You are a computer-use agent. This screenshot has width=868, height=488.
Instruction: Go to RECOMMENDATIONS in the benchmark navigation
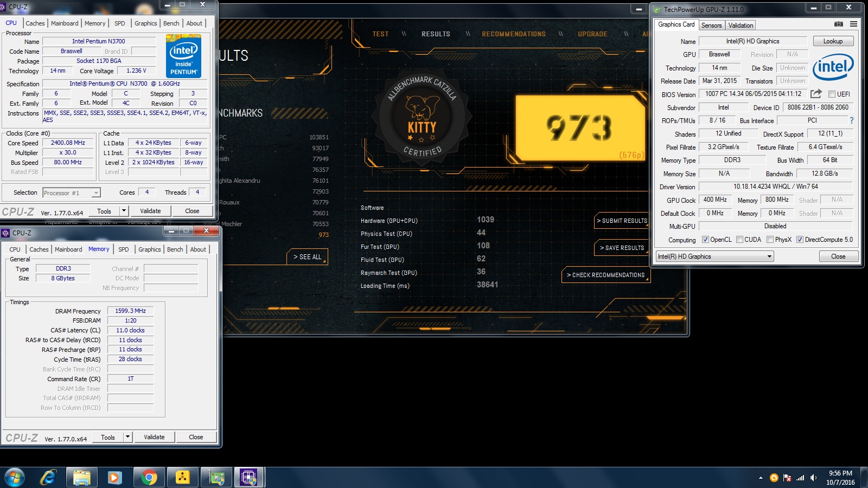(x=514, y=34)
